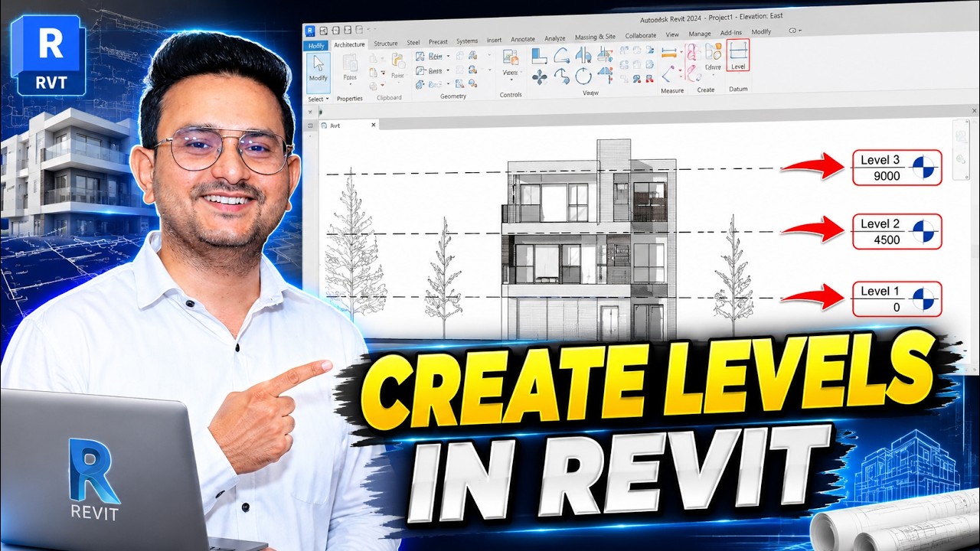Click the Cope geometry icon
Screen dimensions: 980x551
420,56
